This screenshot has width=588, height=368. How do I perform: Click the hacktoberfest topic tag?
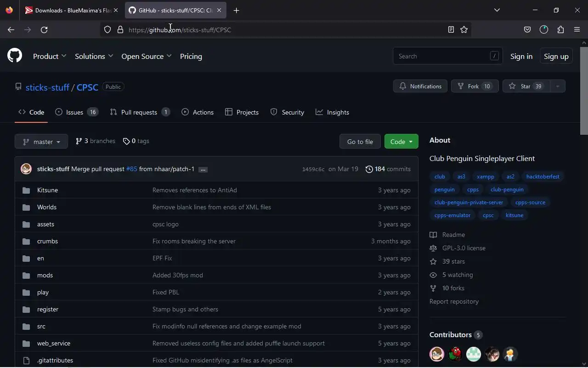click(543, 177)
